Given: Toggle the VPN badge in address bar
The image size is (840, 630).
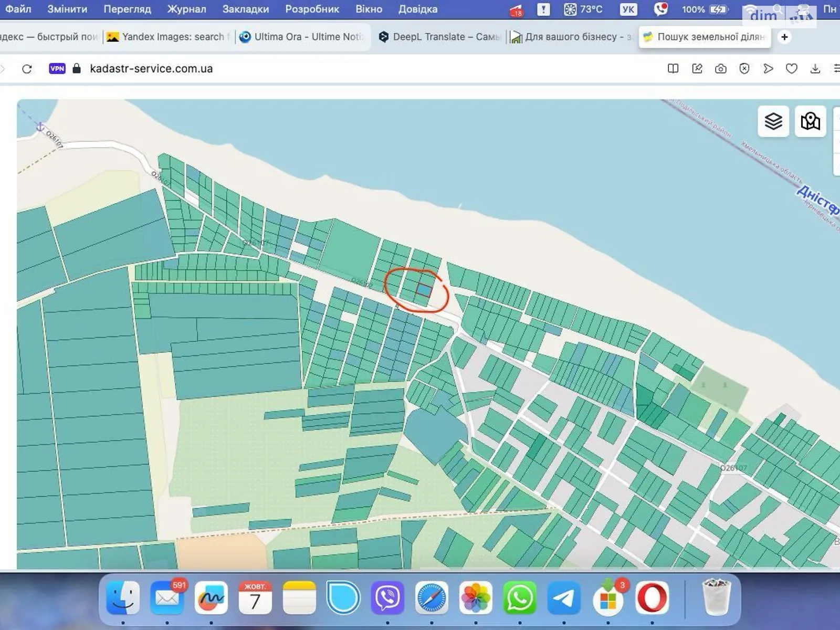Looking at the screenshot, I should [x=57, y=69].
